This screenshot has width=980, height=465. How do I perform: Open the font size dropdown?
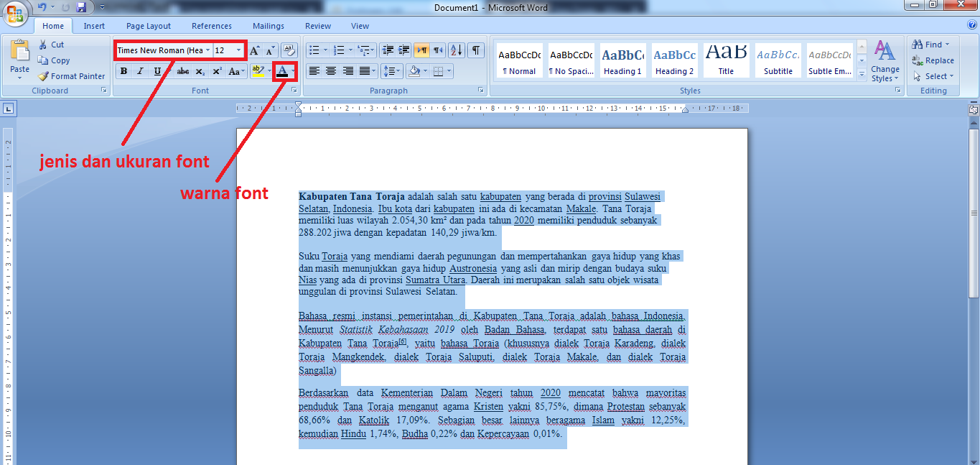239,51
